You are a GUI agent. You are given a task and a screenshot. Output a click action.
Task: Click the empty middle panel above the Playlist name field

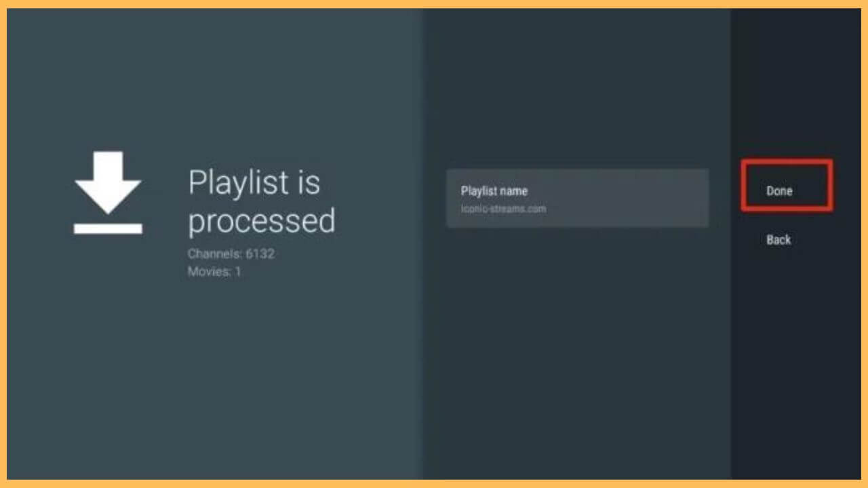click(576, 88)
